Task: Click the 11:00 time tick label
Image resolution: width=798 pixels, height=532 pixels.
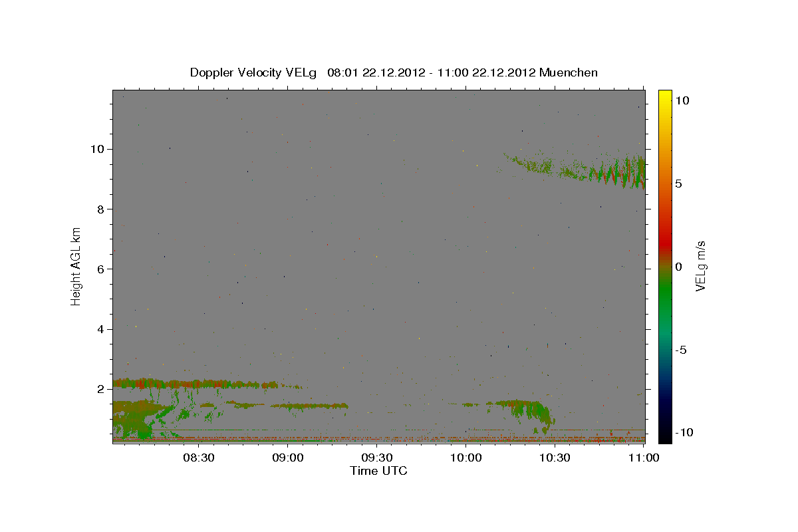Action: click(643, 458)
